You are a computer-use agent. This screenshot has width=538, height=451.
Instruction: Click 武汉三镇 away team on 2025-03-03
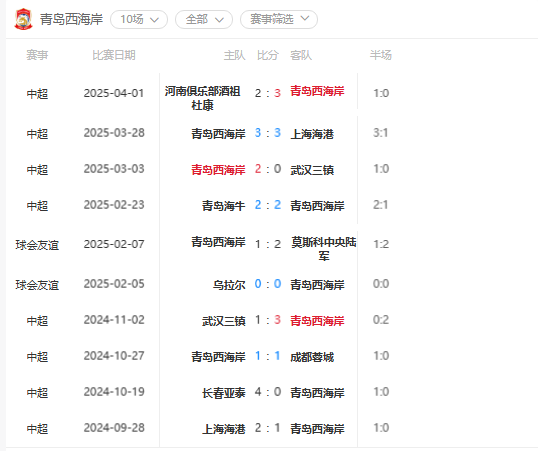(312, 170)
